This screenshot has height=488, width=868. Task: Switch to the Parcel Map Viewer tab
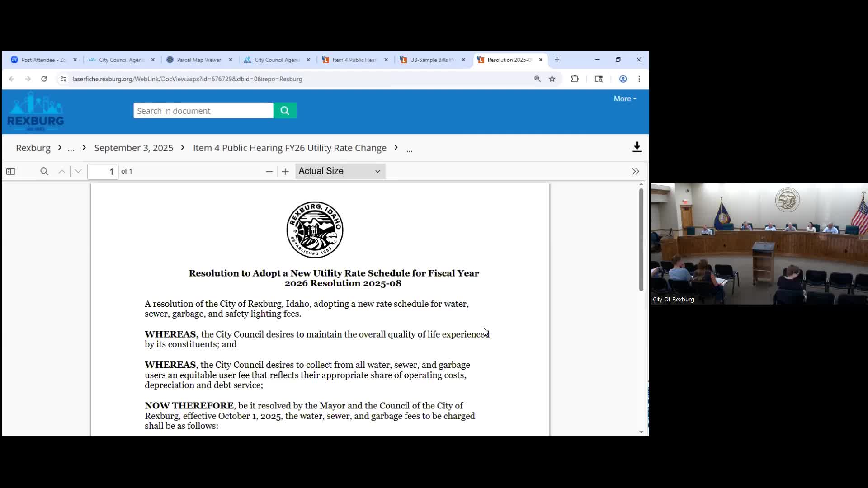coord(199,60)
